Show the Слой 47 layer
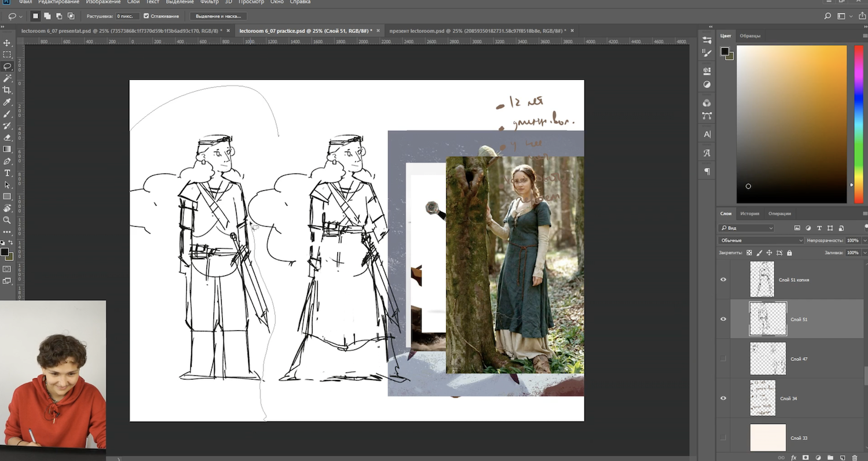Viewport: 868px width, 461px height. click(x=723, y=359)
